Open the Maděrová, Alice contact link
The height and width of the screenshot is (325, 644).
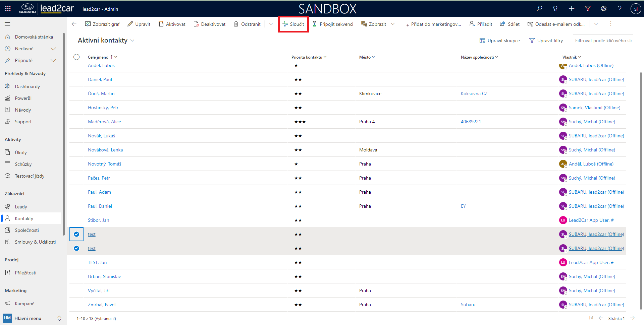click(104, 122)
